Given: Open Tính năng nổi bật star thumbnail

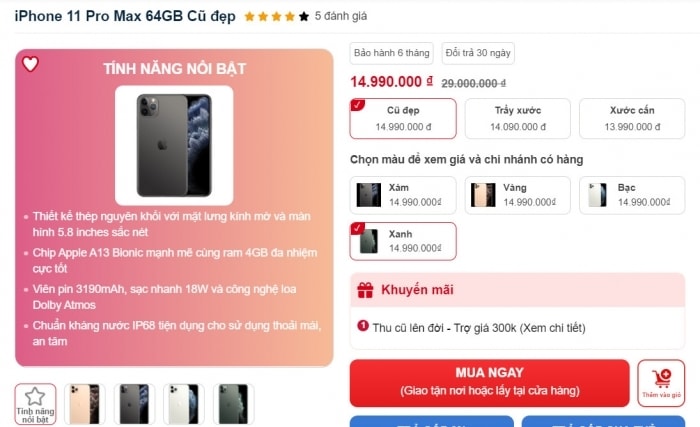Looking at the screenshot, I should [35, 404].
